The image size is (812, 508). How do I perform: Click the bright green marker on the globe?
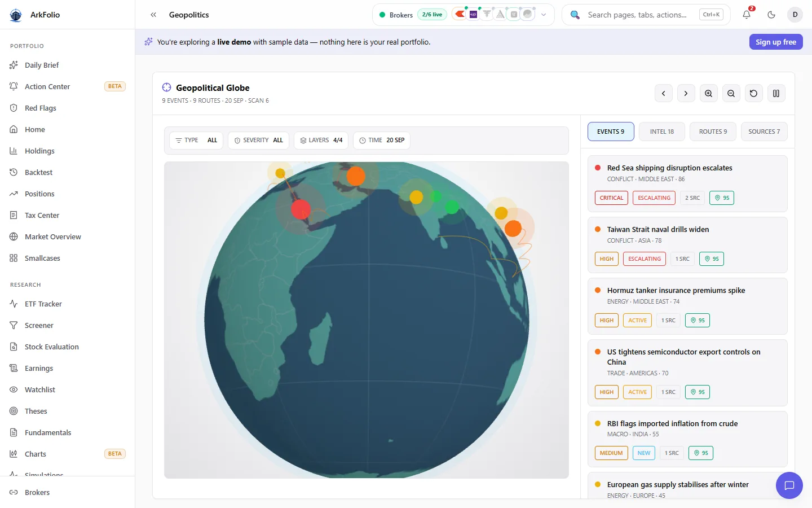[452, 207]
